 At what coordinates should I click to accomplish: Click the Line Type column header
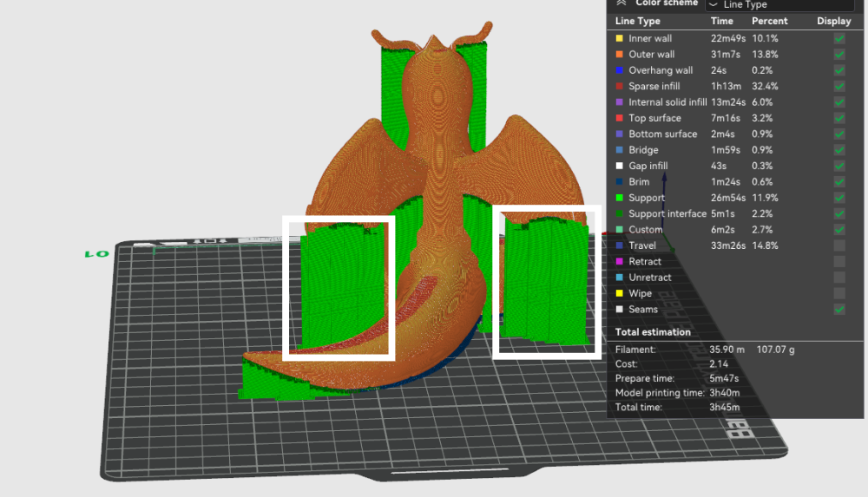tap(638, 21)
